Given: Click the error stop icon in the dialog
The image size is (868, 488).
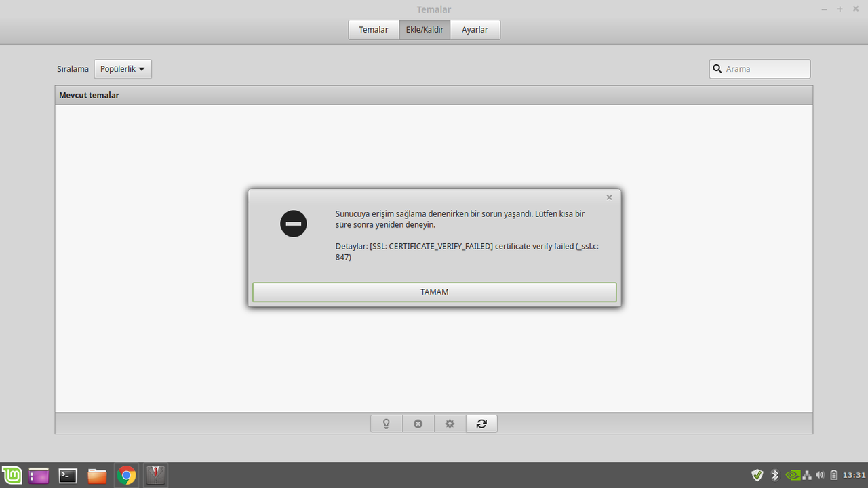Looking at the screenshot, I should [294, 224].
